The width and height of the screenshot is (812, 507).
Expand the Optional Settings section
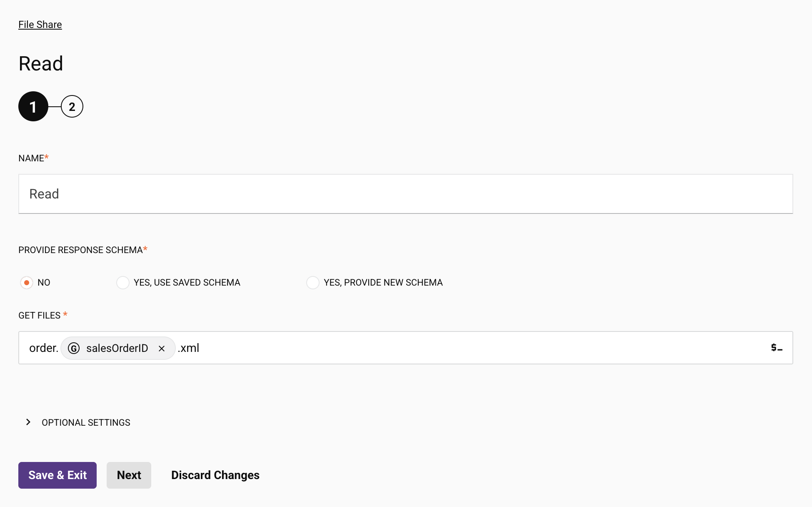[x=85, y=422]
